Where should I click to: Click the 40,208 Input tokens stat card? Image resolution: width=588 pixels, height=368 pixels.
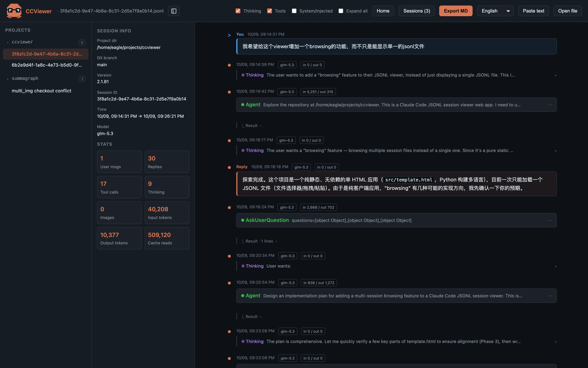click(x=167, y=213)
